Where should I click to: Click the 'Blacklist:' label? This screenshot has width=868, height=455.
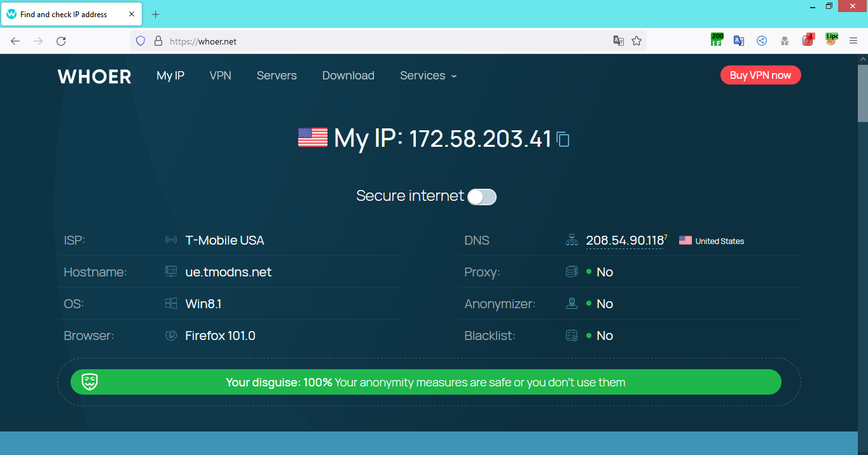[490, 336]
